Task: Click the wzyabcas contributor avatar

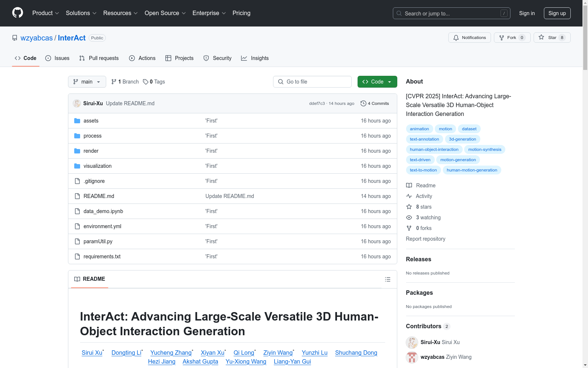Action: [412, 357]
